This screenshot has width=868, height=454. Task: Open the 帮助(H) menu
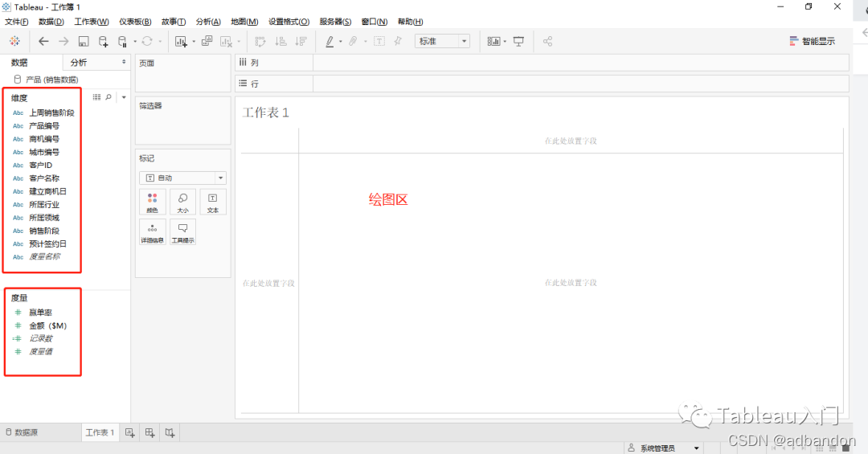point(410,22)
